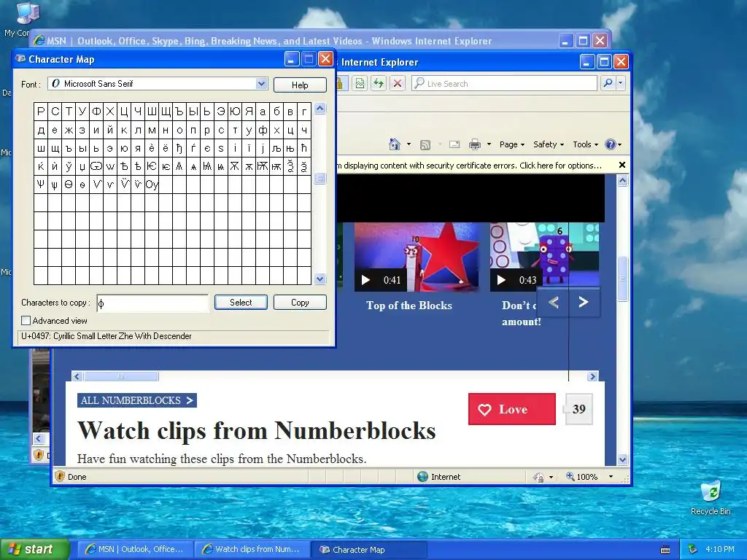Screen dimensions: 747x560
Task: Click the security certificate information bar message
Action: [469, 166]
